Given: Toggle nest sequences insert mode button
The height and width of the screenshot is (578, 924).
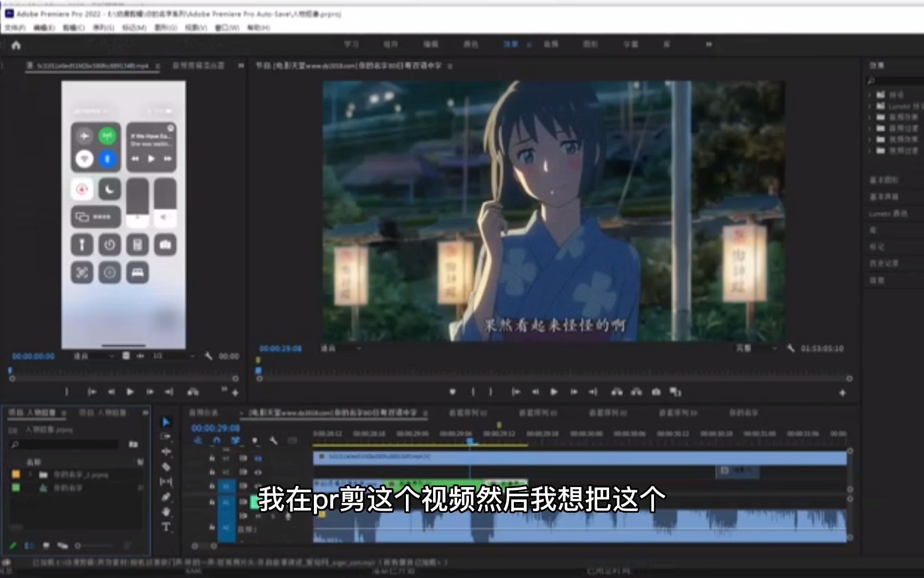Looking at the screenshot, I should (198, 440).
